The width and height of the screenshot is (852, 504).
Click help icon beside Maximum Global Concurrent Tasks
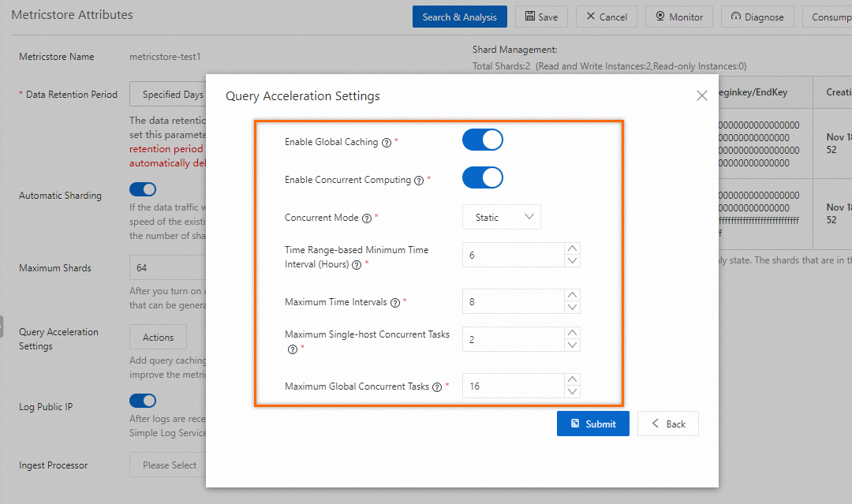pos(437,387)
